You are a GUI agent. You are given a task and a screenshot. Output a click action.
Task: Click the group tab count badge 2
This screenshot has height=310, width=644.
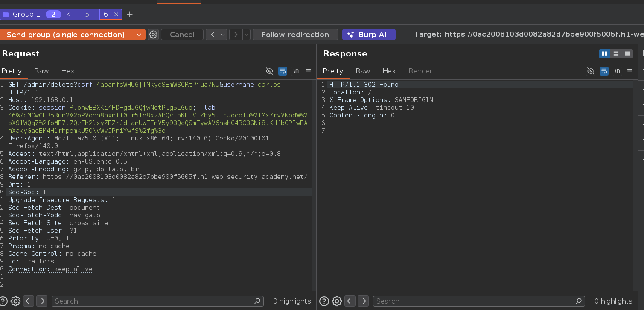53,14
